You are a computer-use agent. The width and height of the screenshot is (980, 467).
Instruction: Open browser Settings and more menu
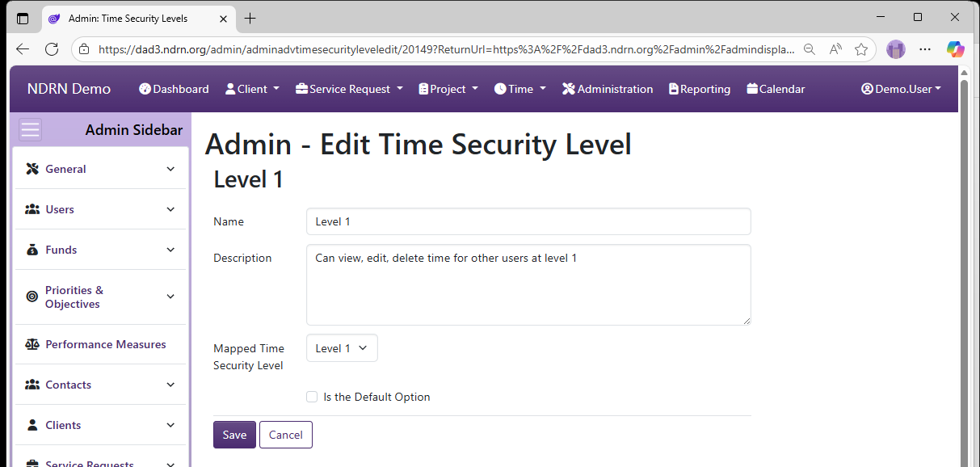click(925, 49)
